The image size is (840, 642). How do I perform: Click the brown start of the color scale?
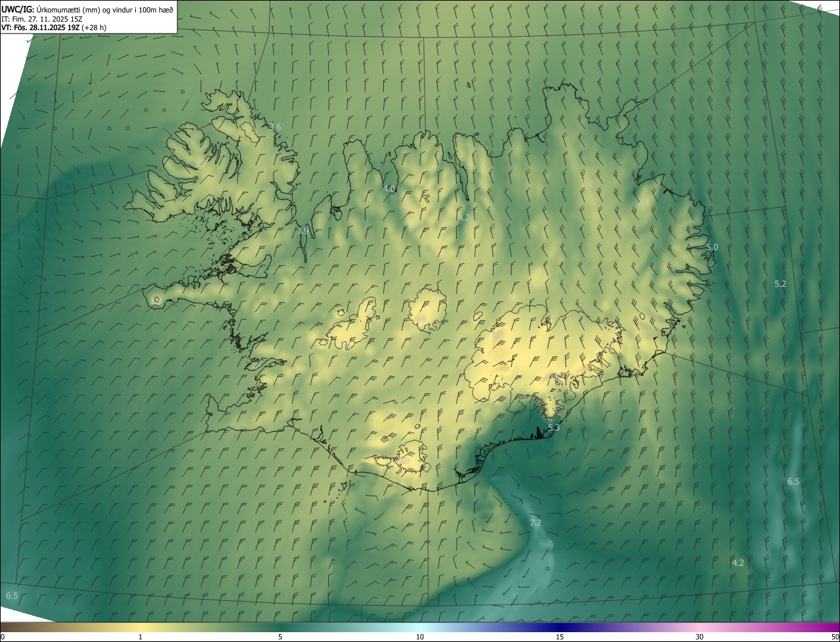(x=13, y=627)
